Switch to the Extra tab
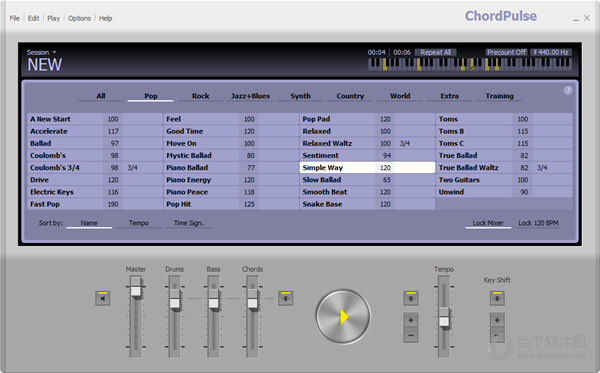This screenshot has width=600, height=373. coord(450,96)
